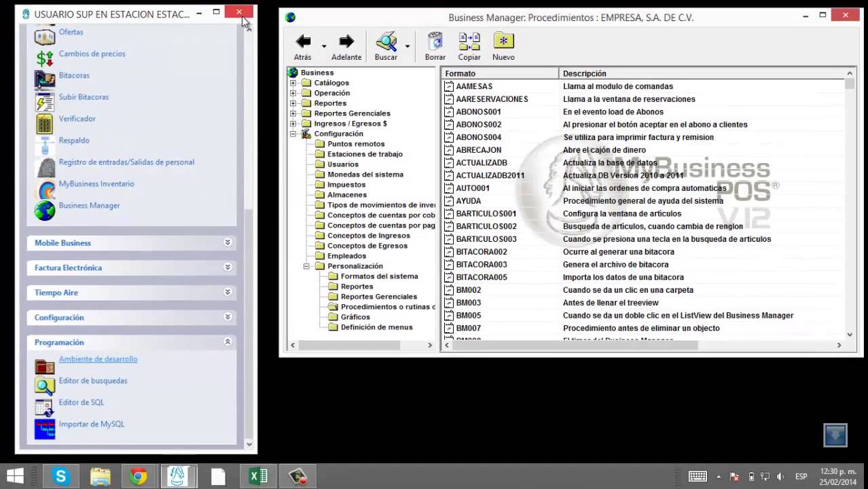Open the Editor de SQL icon
Viewport: 868px width, 489px height.
coord(45,407)
